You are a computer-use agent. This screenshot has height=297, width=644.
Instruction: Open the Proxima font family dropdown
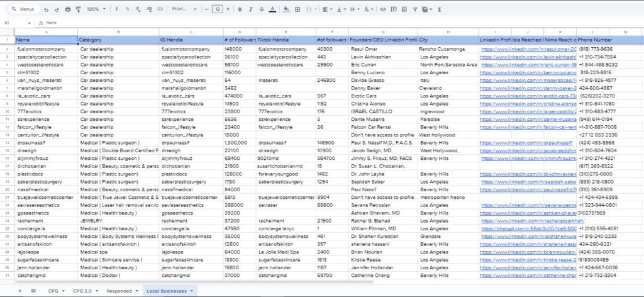tap(184, 9)
